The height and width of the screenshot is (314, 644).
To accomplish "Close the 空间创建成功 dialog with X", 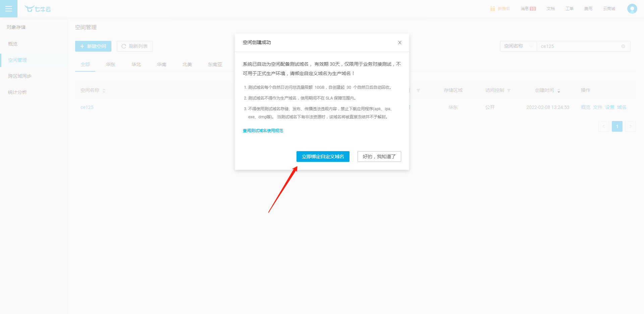I will pos(399,43).
